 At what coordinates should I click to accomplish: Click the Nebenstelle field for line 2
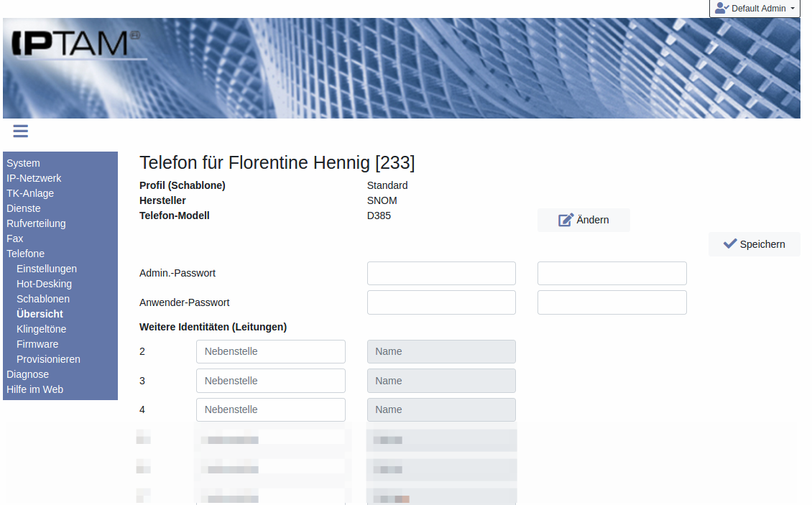(x=270, y=351)
